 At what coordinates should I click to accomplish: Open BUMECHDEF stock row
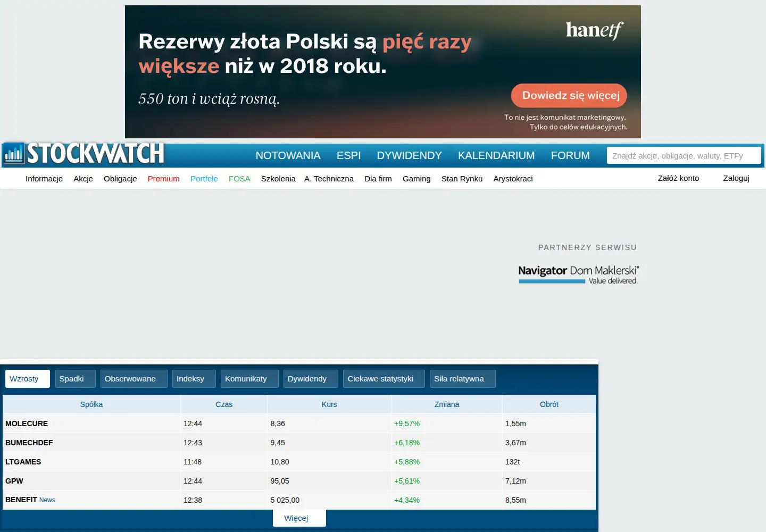tap(299, 443)
